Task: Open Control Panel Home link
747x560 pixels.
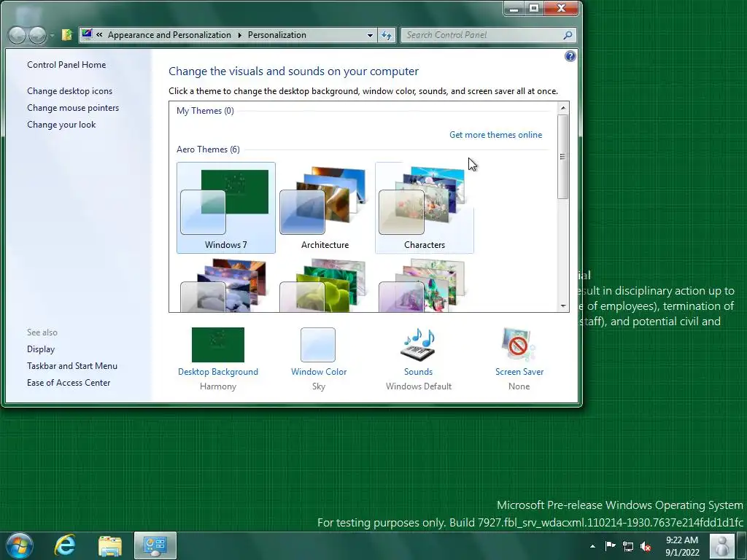Action: click(x=66, y=65)
